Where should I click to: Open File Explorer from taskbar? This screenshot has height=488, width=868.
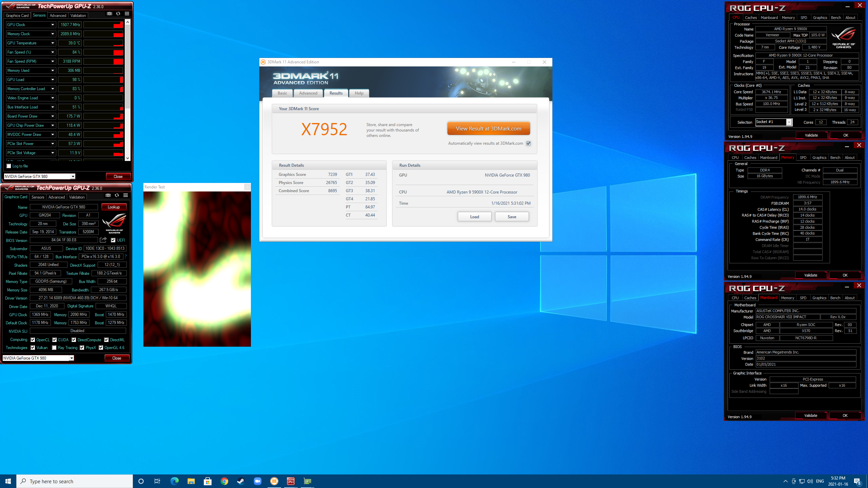[x=191, y=481]
